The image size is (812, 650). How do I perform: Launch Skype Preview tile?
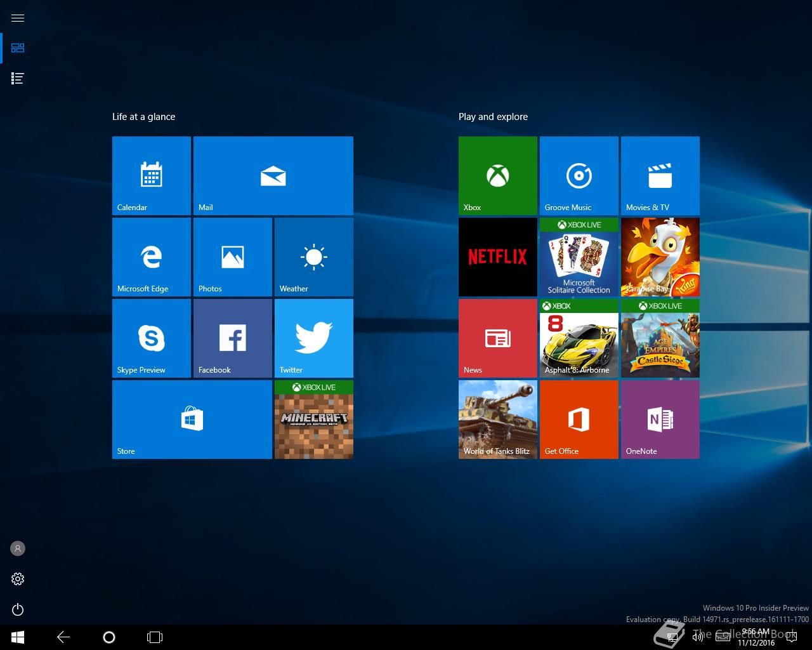pos(152,338)
